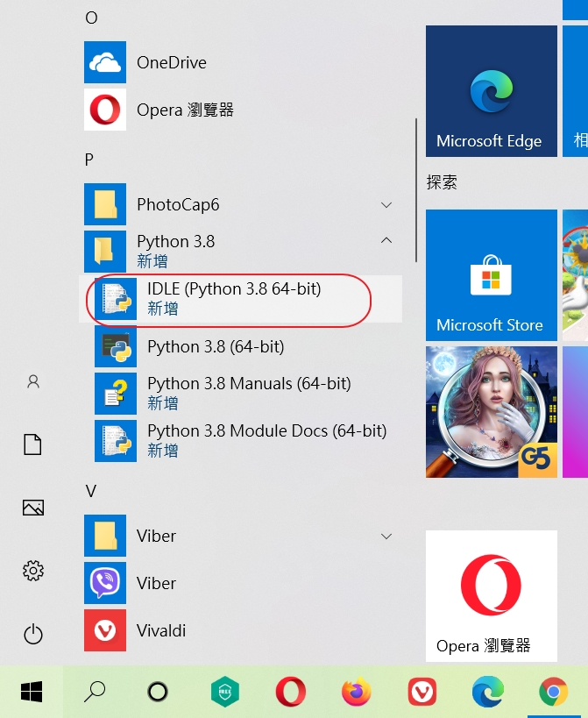Click the Python 3.8 folder icon
This screenshot has height=718, width=588.
(105, 252)
